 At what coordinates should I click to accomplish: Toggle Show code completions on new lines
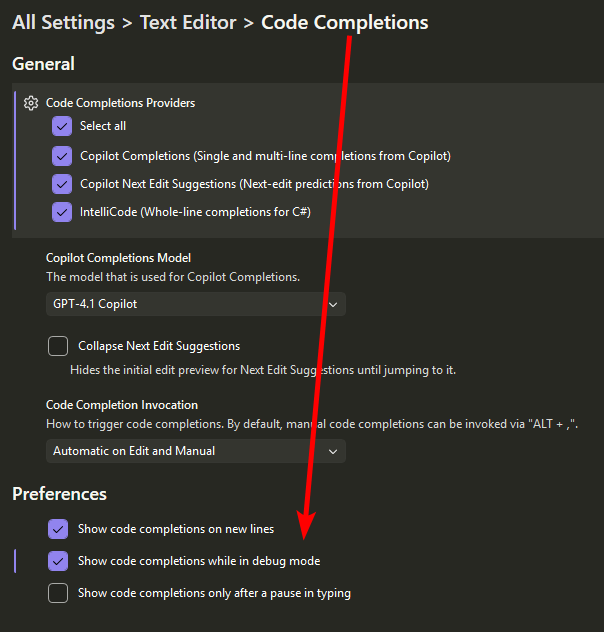click(x=58, y=528)
